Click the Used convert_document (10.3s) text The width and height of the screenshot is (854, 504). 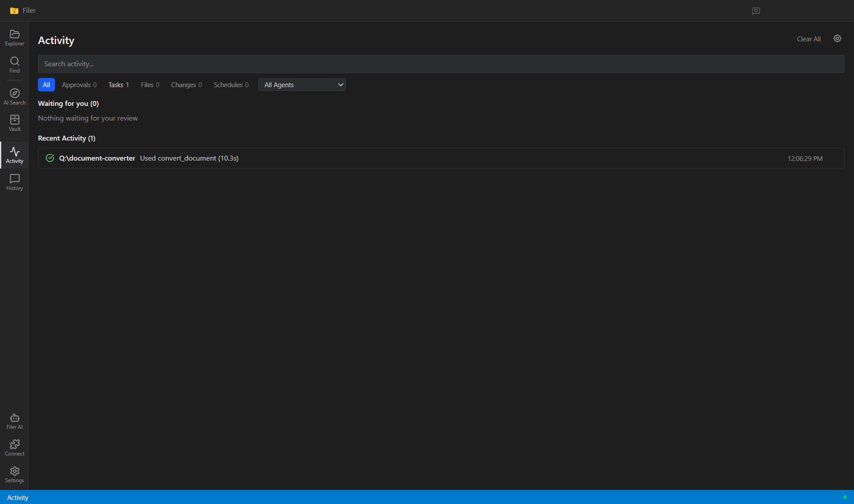(189, 158)
